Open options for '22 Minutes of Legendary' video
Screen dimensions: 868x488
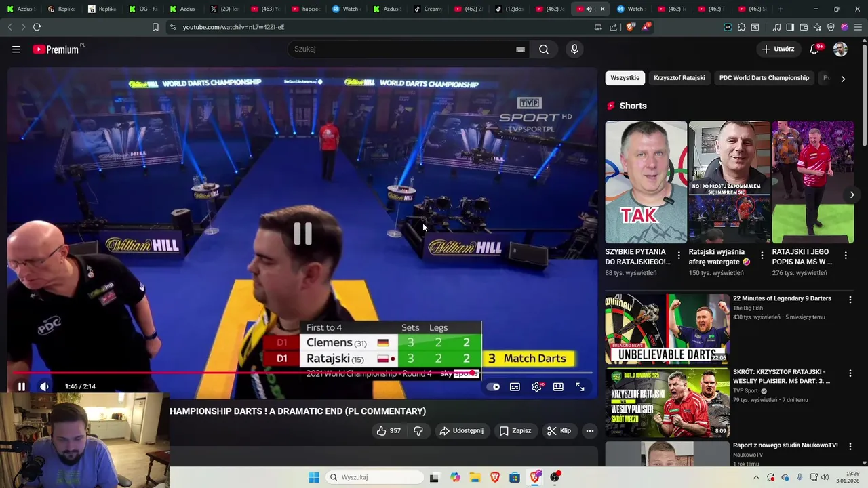[850, 300]
